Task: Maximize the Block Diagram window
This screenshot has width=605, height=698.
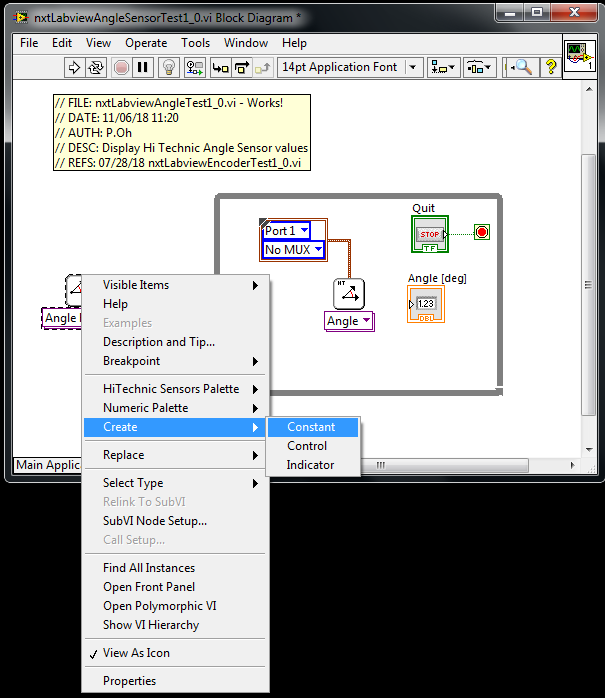Action: [537, 13]
